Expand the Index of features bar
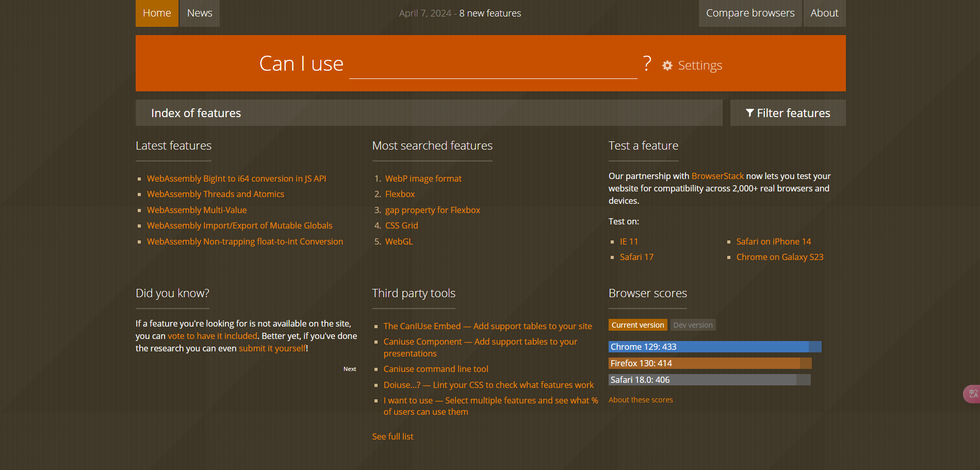Viewport: 980px width, 470px height. (429, 113)
